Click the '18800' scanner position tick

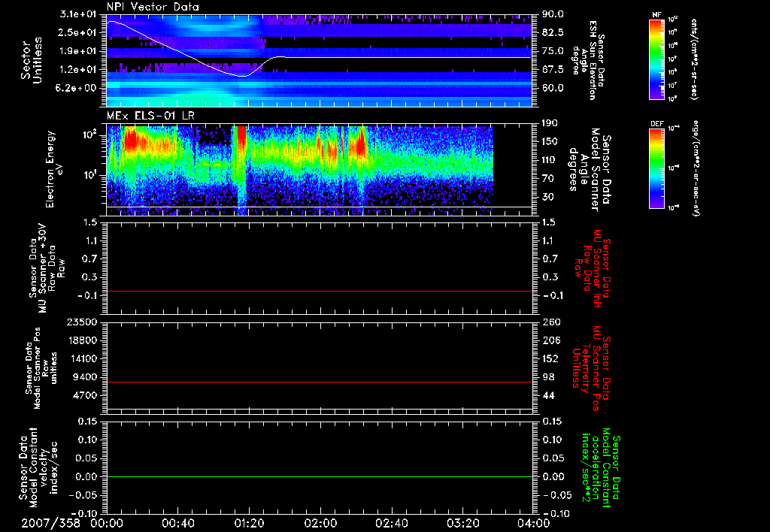coord(82,340)
